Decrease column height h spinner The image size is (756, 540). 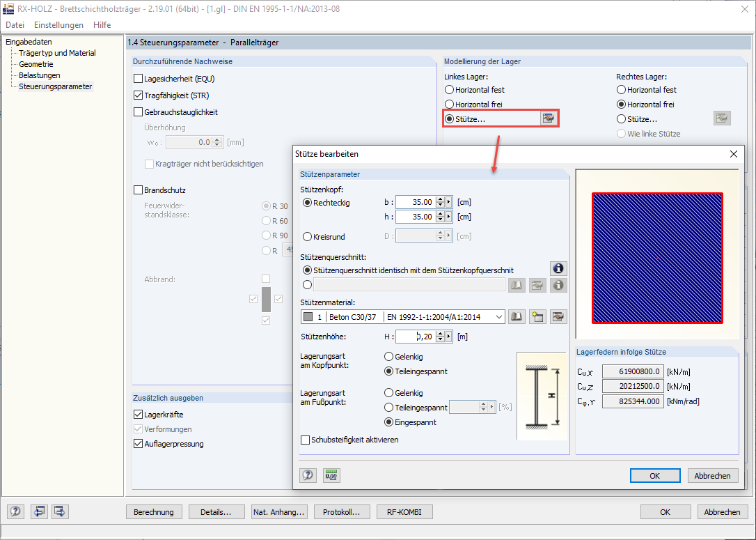(x=440, y=219)
